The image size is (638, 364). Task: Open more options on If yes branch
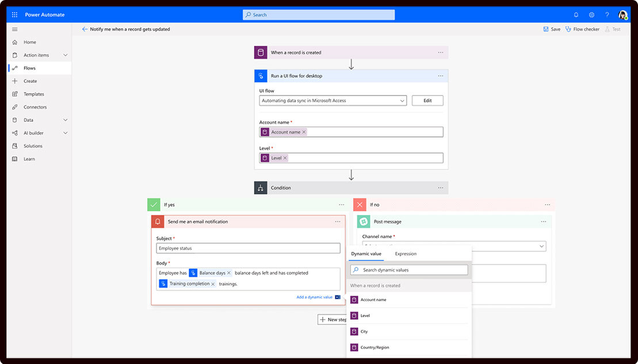pos(341,205)
